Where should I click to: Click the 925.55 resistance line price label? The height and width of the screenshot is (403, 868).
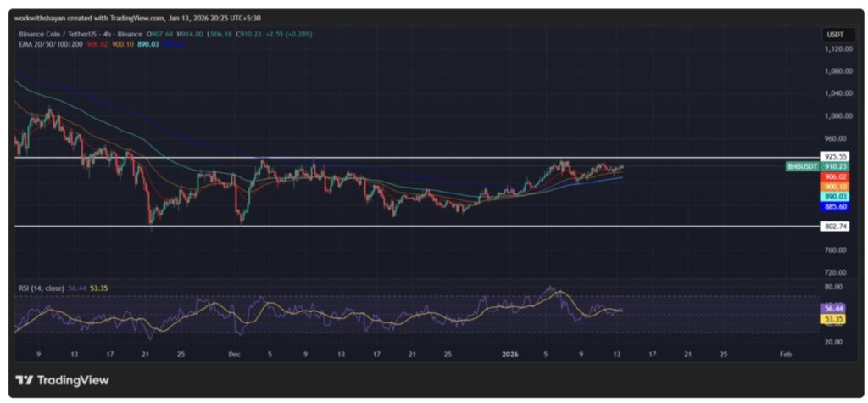tap(835, 157)
